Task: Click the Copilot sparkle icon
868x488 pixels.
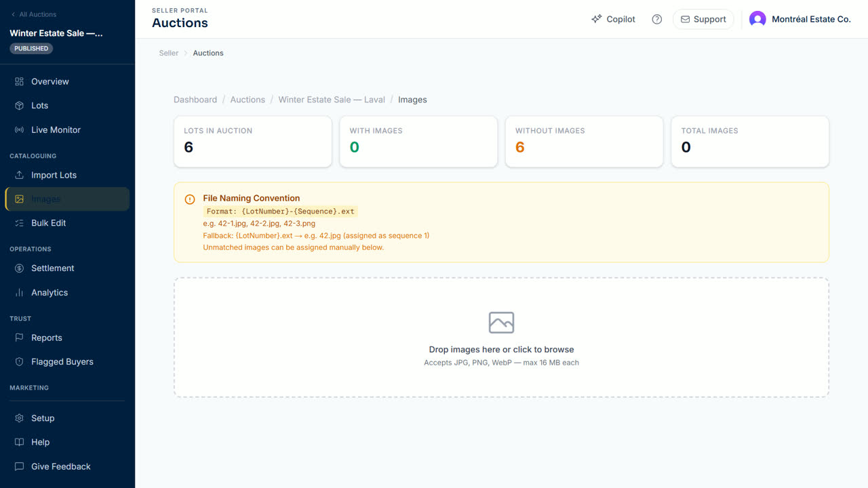Action: click(x=596, y=19)
